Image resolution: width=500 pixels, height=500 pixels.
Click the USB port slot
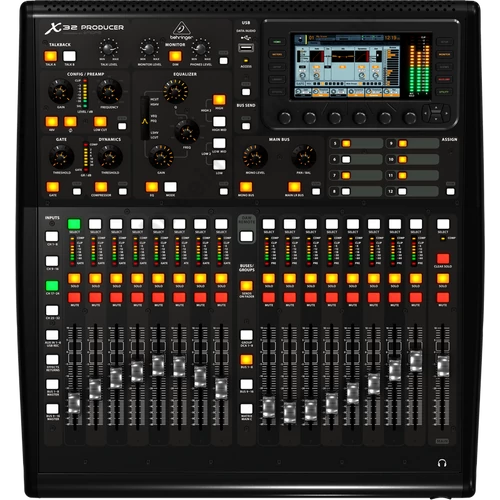(246, 48)
